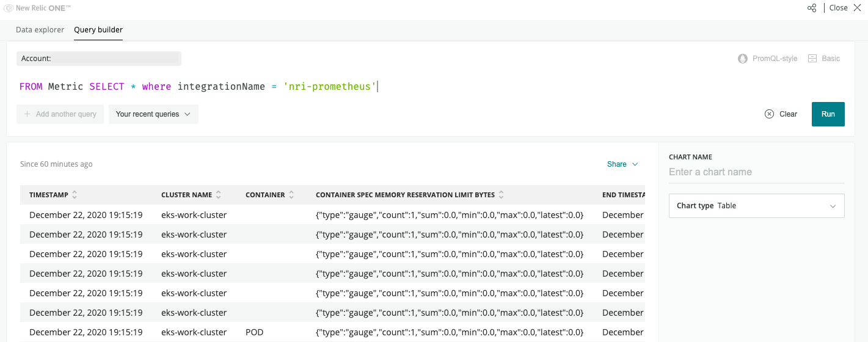The image size is (868, 342).
Task: Click the CHART NAME label
Action: coord(690,157)
